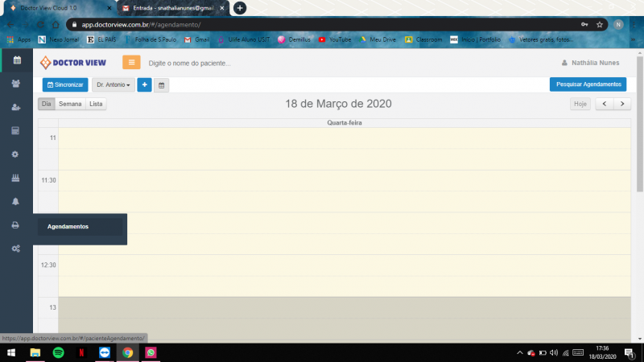Click the orange hamburger menu button
The height and width of the screenshot is (362, 644).
[131, 63]
